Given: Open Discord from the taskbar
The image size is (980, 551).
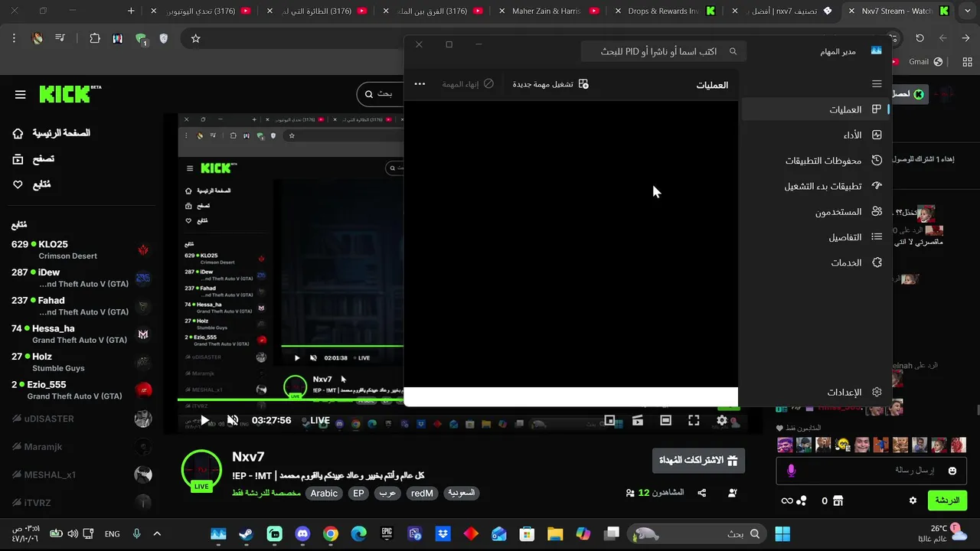Looking at the screenshot, I should coord(302,533).
